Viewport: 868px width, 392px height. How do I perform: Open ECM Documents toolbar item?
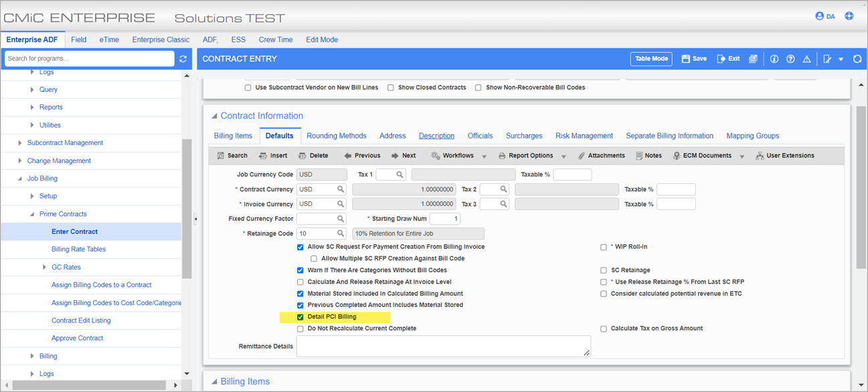(x=702, y=155)
